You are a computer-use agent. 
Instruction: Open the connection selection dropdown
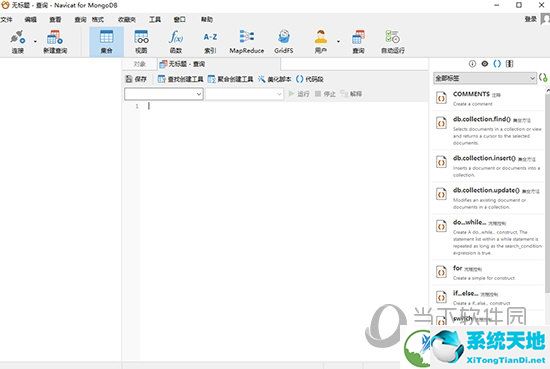[x=164, y=94]
